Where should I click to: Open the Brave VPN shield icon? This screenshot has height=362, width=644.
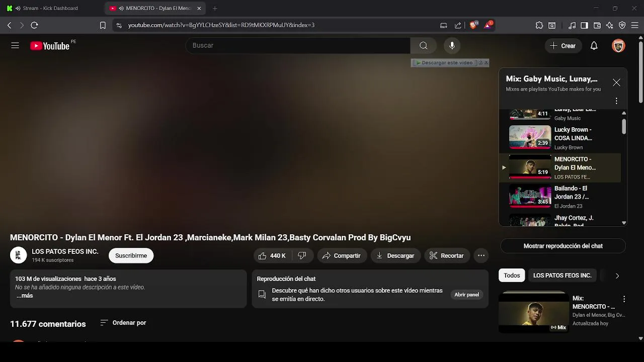[622, 25]
